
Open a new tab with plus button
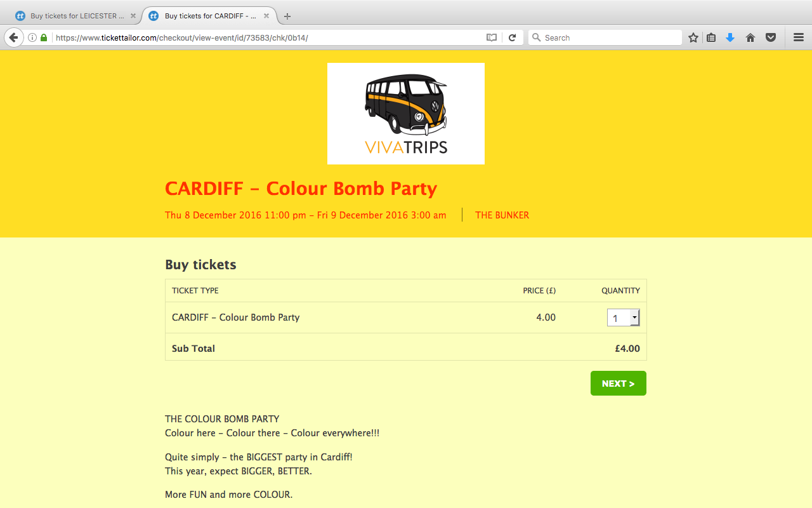(x=287, y=16)
